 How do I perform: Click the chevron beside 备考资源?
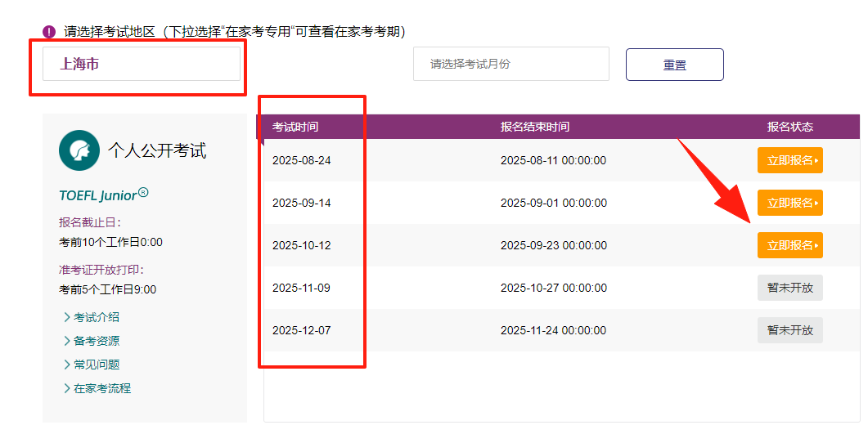pyautogui.click(x=67, y=341)
